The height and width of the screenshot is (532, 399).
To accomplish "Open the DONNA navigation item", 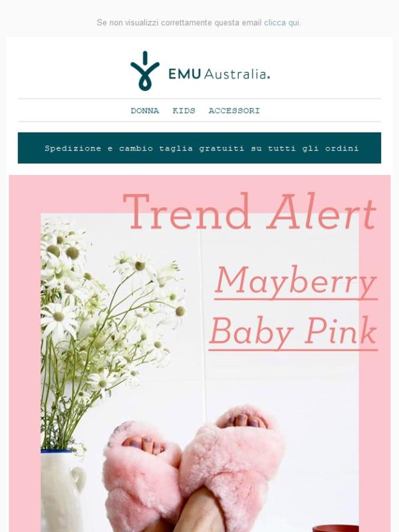I will pyautogui.click(x=145, y=110).
